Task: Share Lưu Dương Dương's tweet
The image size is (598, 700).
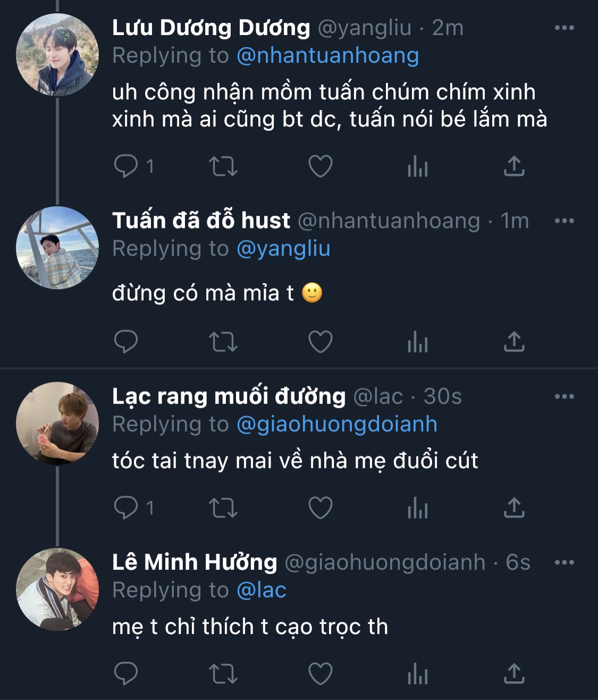Action: coord(514,166)
